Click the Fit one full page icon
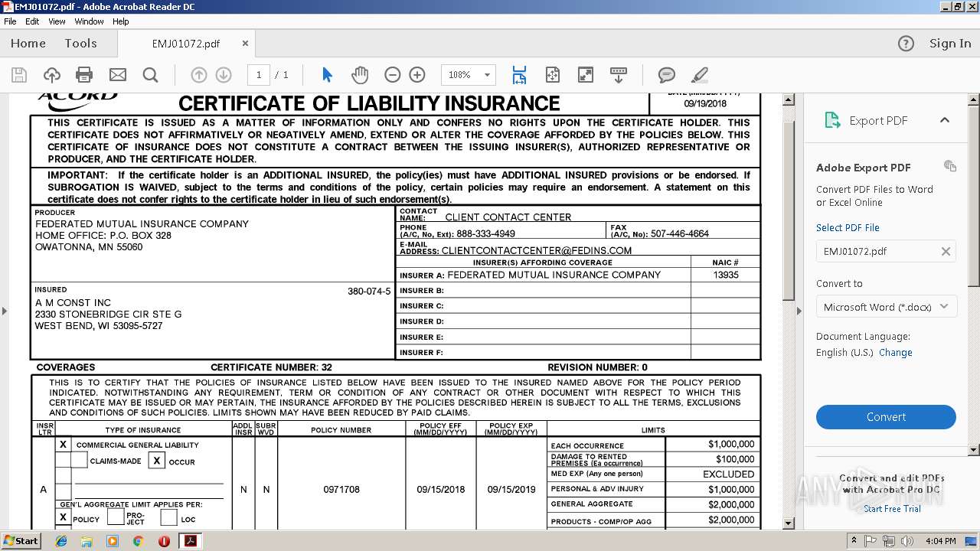980x551 pixels. [x=552, y=74]
